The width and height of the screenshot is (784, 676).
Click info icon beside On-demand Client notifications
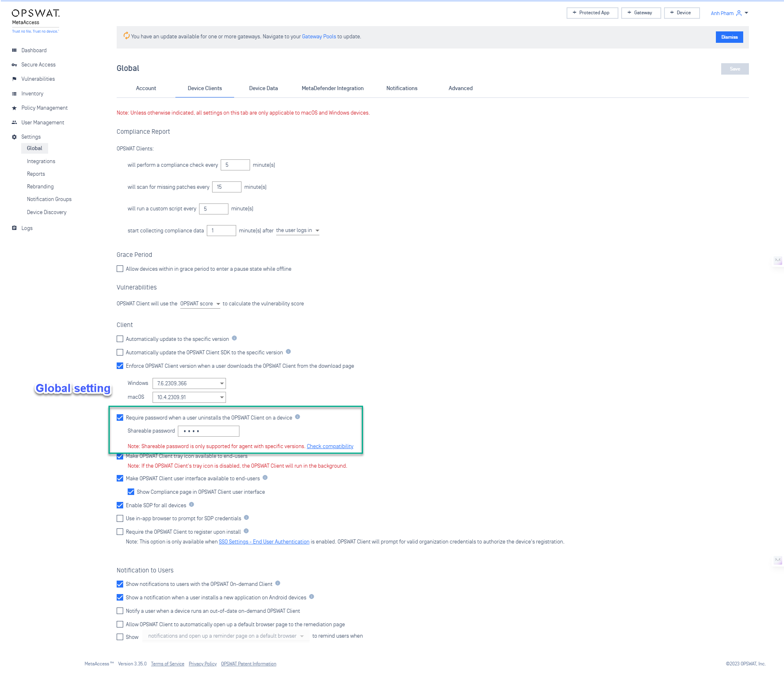point(278,583)
